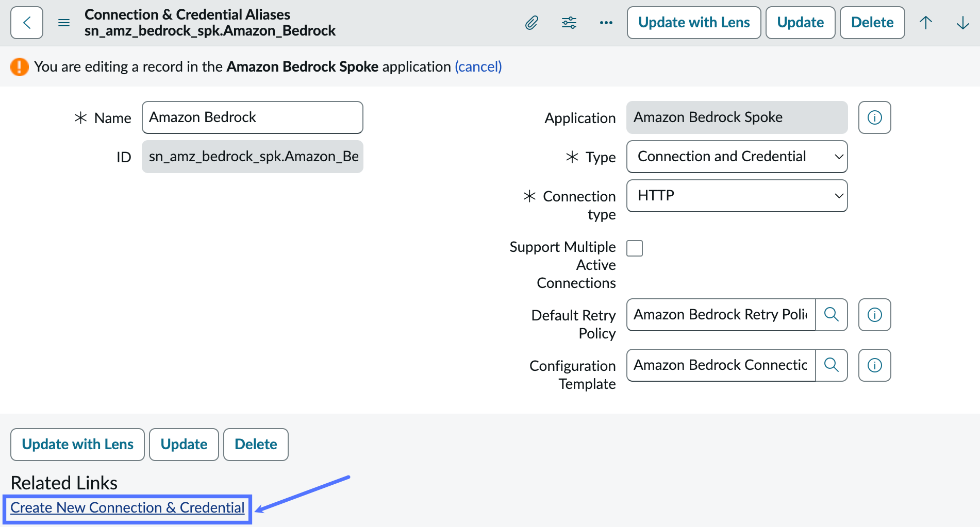Open the form context menu hamburger icon
The height and width of the screenshot is (527, 980).
pos(64,23)
